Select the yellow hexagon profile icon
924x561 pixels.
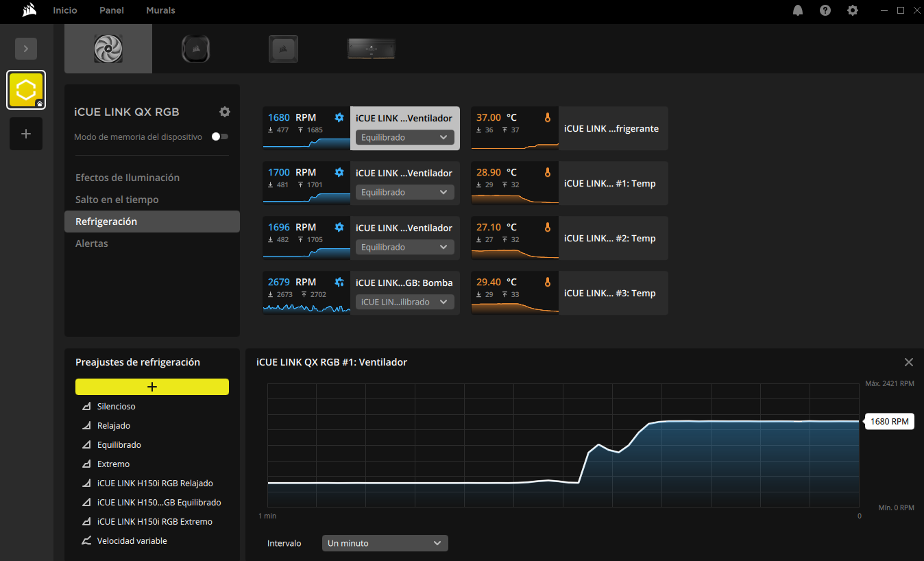pyautogui.click(x=26, y=90)
